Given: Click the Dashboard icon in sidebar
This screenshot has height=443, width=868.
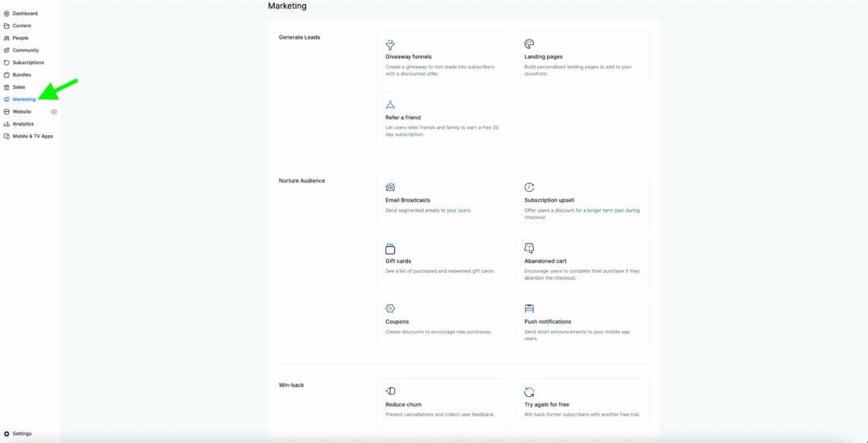Looking at the screenshot, I should pos(7,13).
